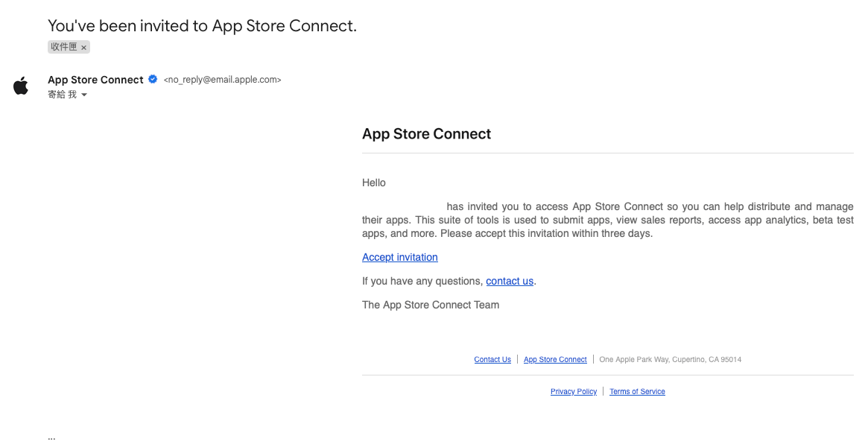Click the One Apple Park Way address
The height and width of the screenshot is (447, 868).
tap(671, 360)
